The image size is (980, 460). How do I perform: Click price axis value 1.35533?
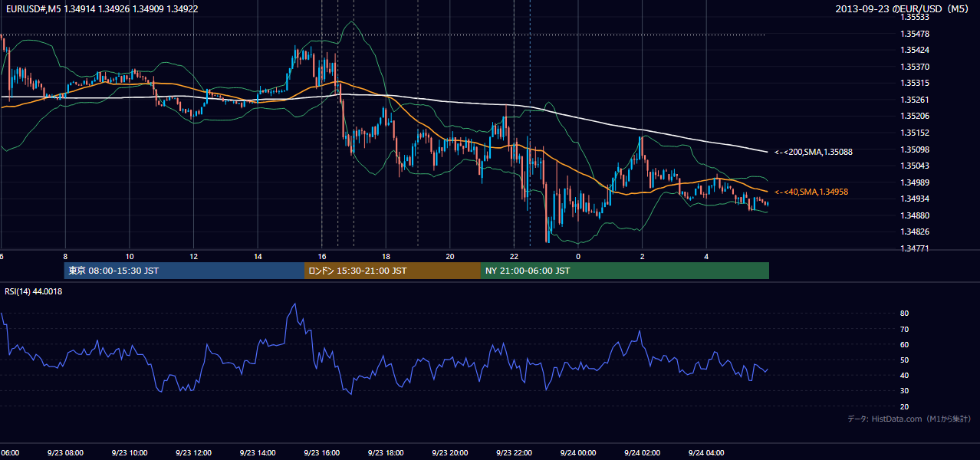coord(916,17)
